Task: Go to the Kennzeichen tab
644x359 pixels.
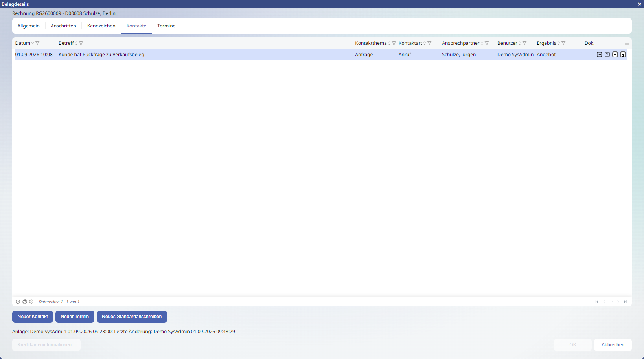Action: (101, 26)
